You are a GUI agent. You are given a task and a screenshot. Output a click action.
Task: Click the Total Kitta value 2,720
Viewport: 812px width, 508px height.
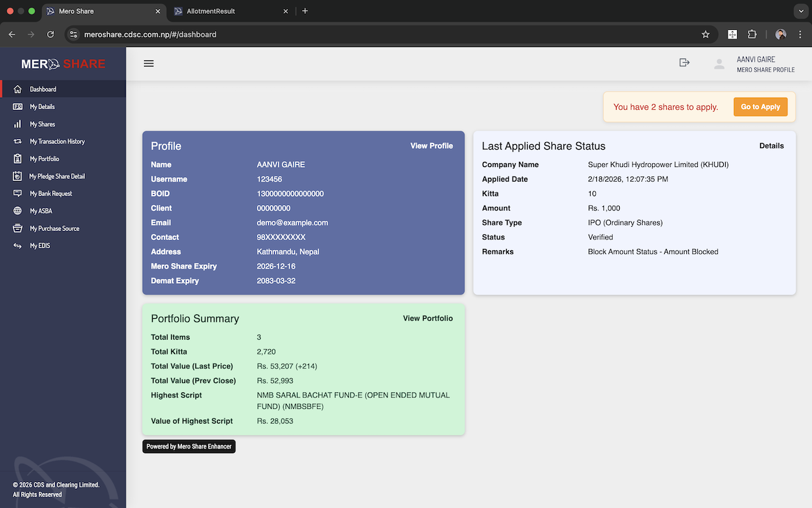click(x=266, y=352)
